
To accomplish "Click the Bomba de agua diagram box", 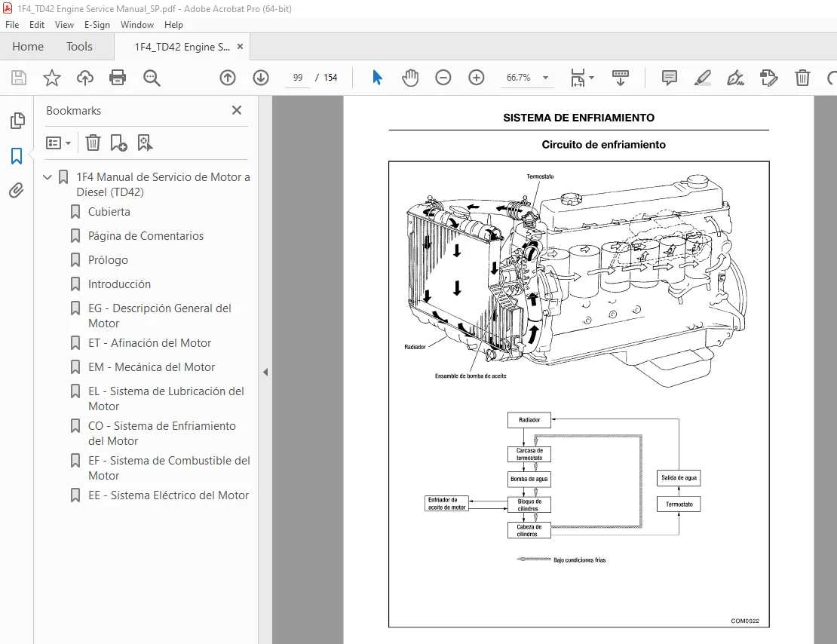I will (x=529, y=479).
